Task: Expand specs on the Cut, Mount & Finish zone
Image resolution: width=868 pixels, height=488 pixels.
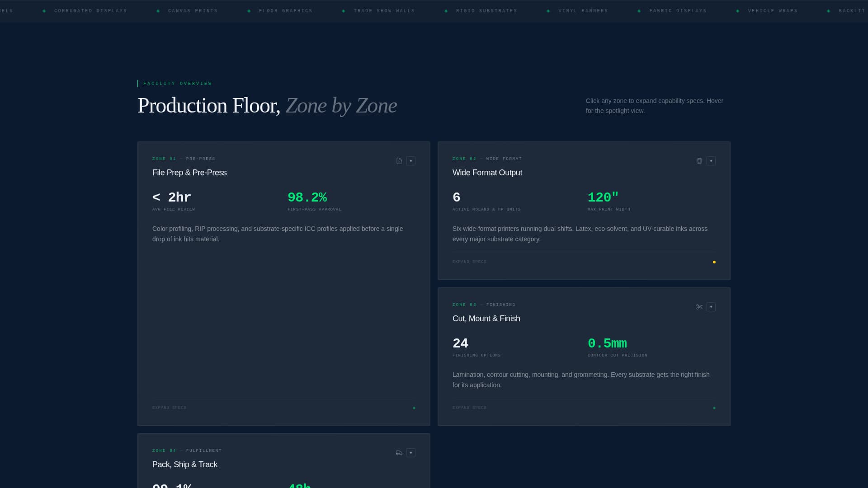Action: [x=469, y=408]
